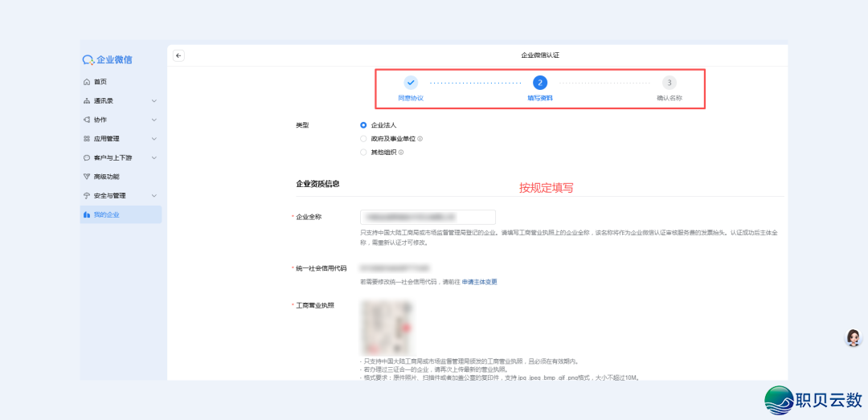Go to 首页 in sidebar
This screenshot has width=868, height=420.
tap(121, 82)
